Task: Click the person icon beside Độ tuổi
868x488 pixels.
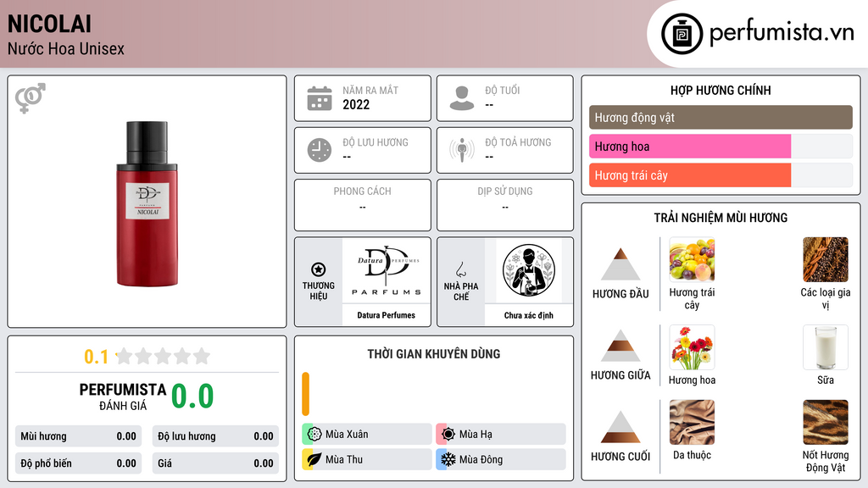Action: pos(462,98)
